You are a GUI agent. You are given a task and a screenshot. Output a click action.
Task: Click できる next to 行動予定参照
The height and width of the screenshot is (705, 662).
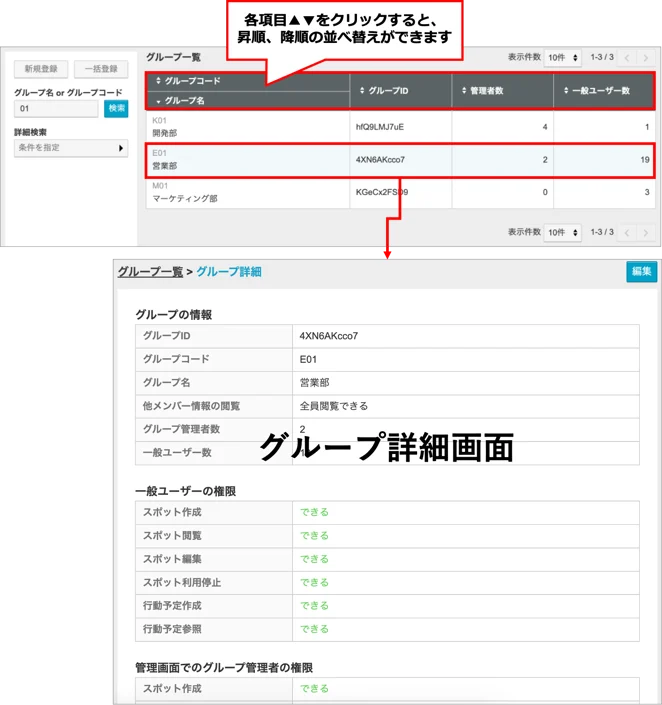[x=314, y=629]
